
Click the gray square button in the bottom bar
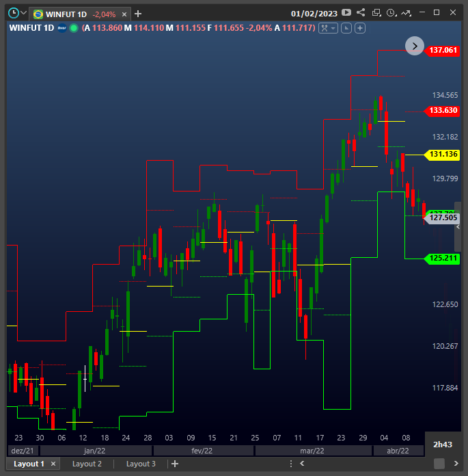[x=439, y=464]
